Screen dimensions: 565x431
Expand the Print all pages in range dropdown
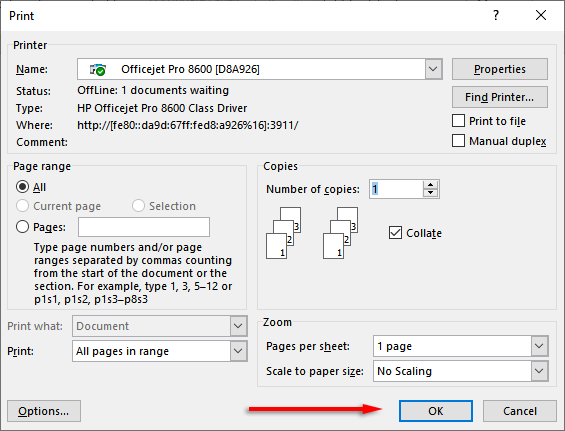pos(238,351)
